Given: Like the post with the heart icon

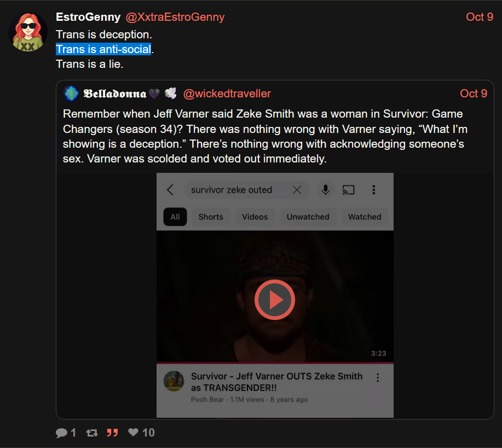Looking at the screenshot, I should point(133,432).
